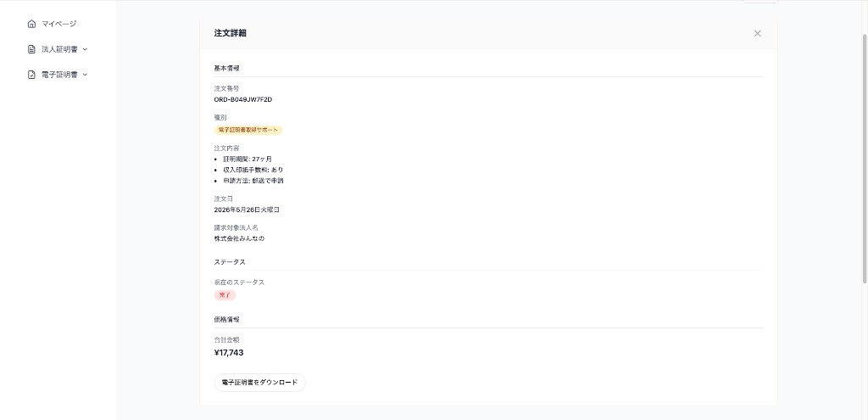
Task: Click the 現在のステータス field label
Action: coord(239,283)
